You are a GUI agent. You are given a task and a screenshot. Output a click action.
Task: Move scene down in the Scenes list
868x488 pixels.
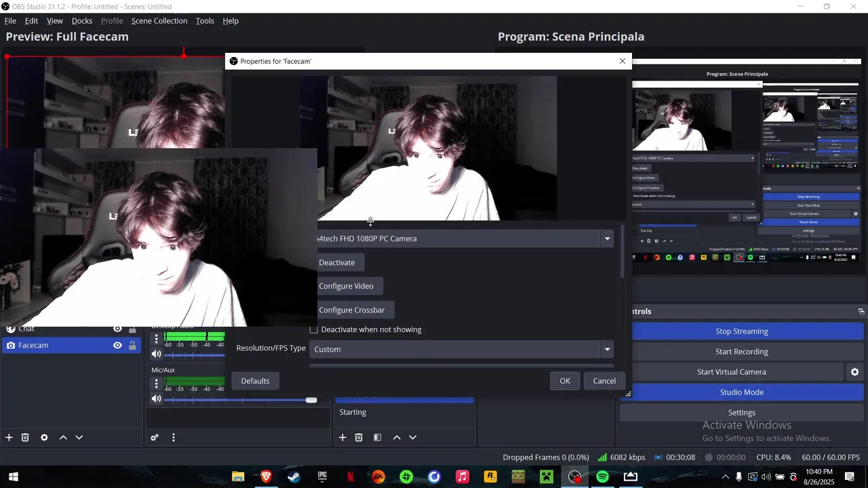(x=412, y=438)
